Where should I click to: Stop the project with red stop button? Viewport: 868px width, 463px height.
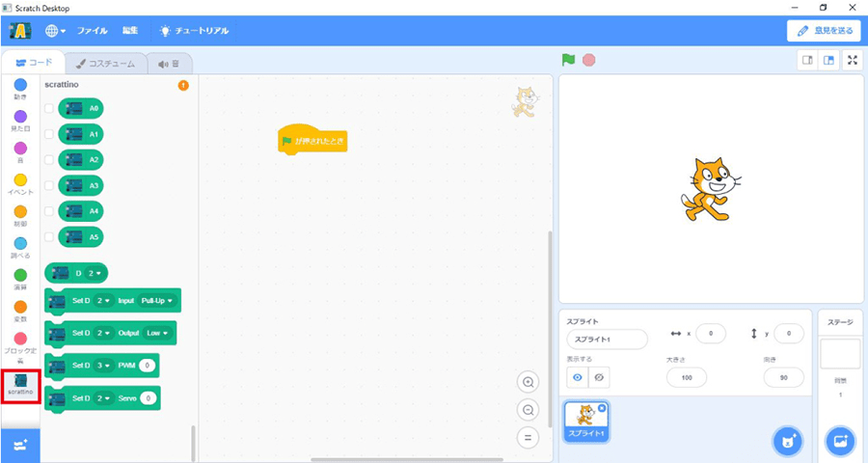pyautogui.click(x=589, y=60)
